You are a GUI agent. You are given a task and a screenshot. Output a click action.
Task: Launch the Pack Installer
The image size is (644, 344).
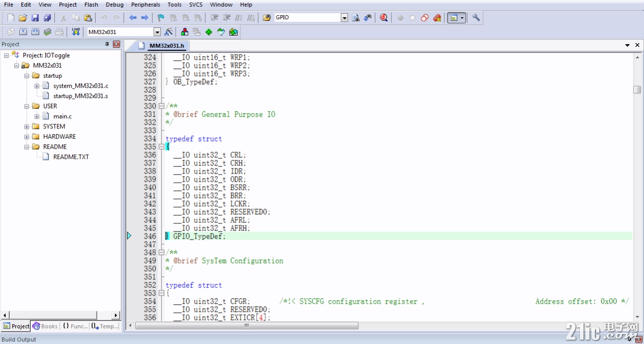(233, 32)
